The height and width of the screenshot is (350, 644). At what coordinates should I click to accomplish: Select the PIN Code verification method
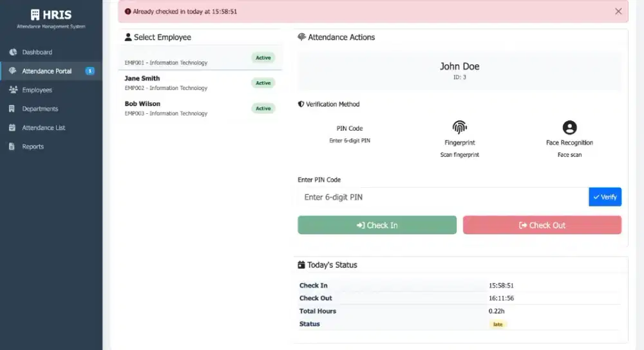click(350, 134)
